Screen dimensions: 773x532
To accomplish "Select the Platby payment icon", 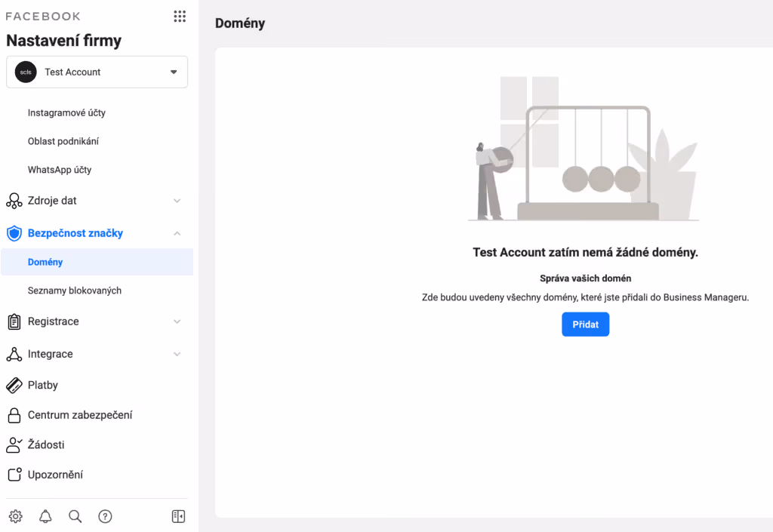I will [x=14, y=385].
